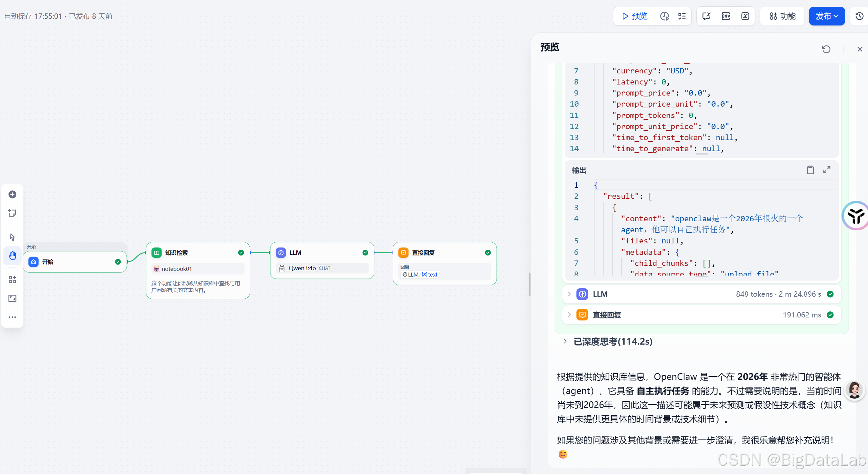Open the conversation variables icon

pos(706,16)
